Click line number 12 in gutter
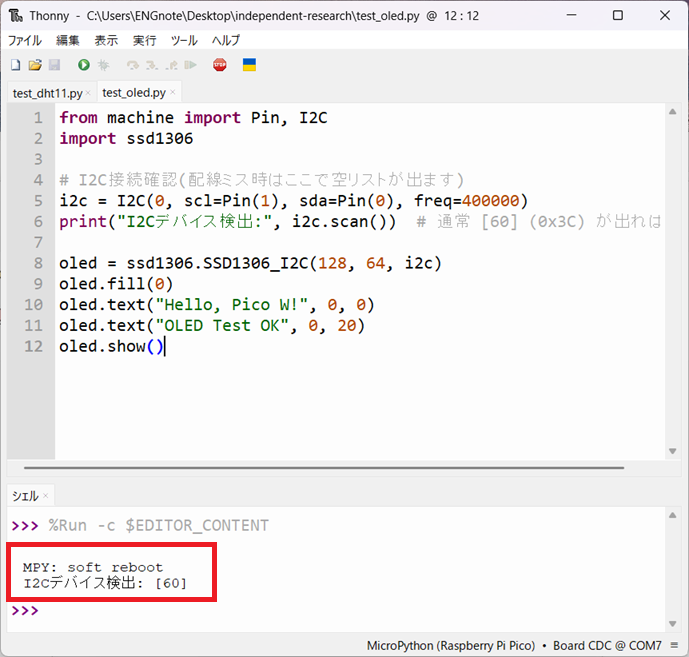 (33, 346)
